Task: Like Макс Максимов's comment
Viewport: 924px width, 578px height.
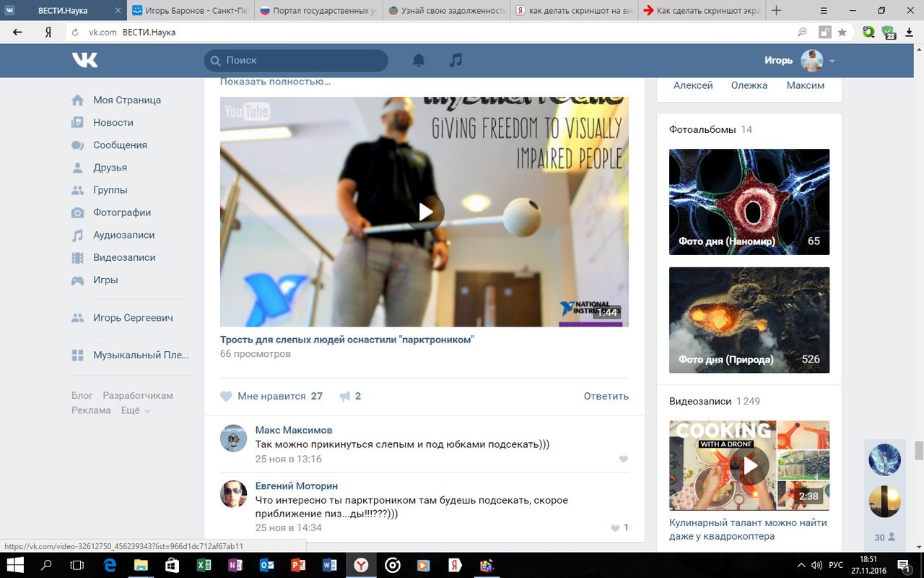Action: (624, 460)
